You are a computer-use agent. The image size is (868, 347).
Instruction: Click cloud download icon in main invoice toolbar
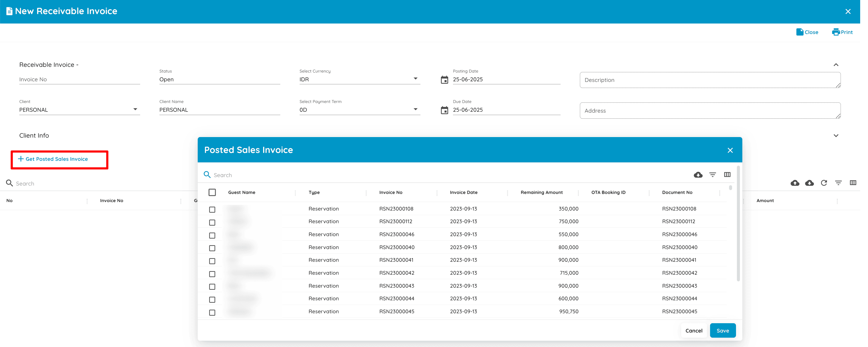(x=809, y=183)
